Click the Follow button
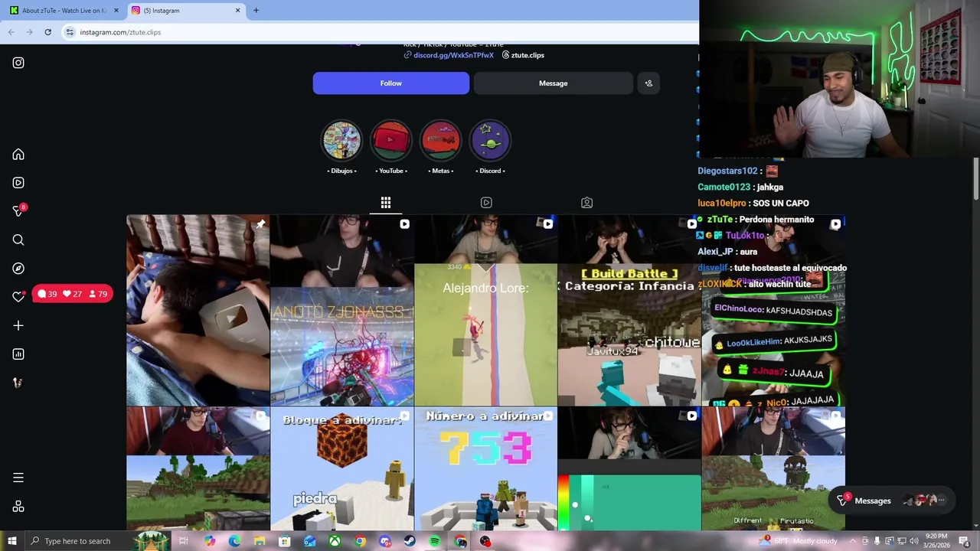This screenshot has width=980, height=551. (391, 83)
